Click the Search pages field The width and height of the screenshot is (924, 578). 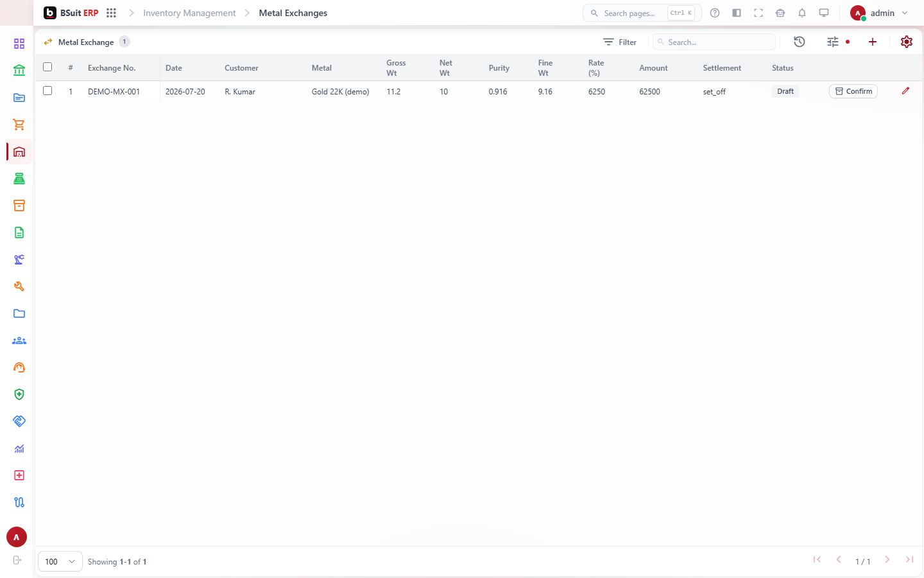pyautogui.click(x=642, y=13)
